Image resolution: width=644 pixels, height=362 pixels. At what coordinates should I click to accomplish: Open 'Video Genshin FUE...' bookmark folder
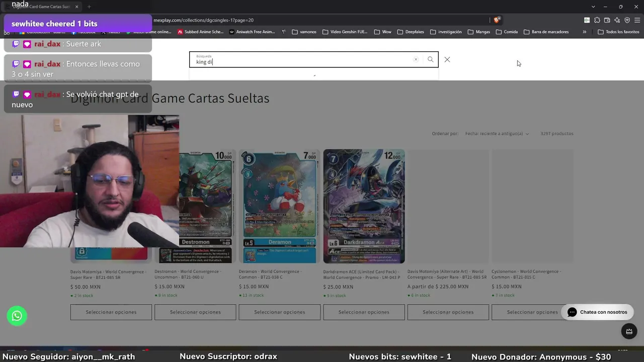(345, 32)
